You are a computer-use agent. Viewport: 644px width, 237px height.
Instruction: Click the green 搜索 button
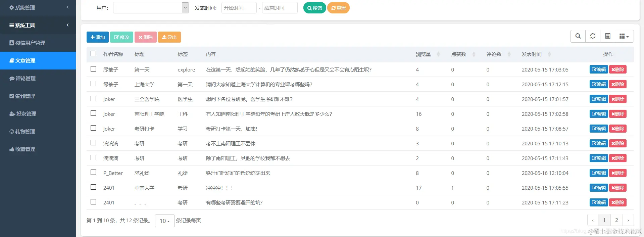tap(314, 8)
